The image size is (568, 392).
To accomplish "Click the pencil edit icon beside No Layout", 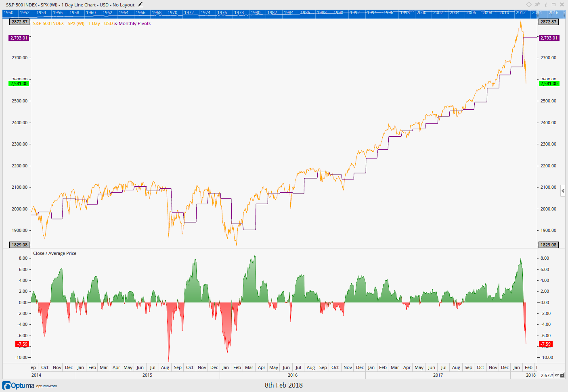I will [140, 5].
